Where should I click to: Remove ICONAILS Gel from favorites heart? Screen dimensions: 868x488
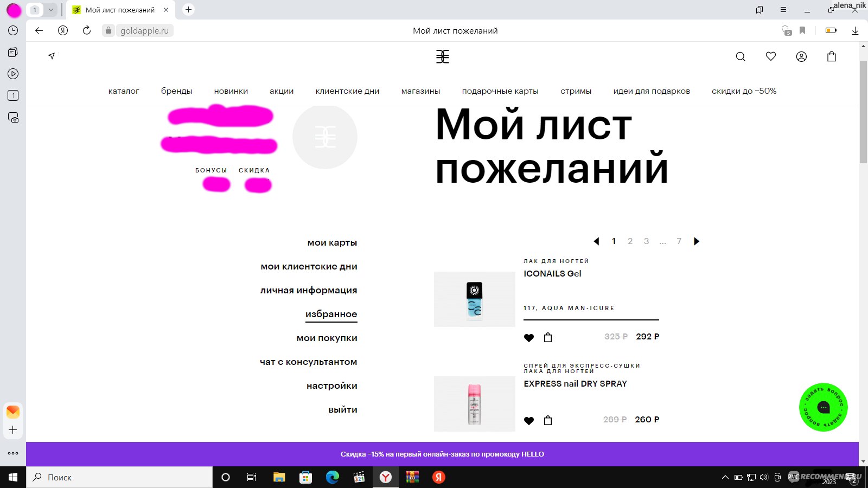529,338
